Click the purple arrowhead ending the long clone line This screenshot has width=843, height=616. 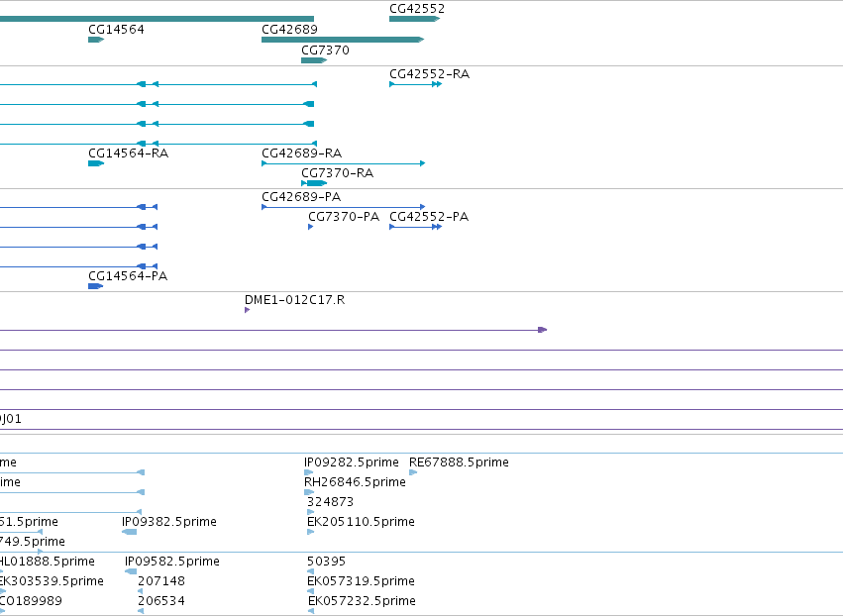click(543, 330)
